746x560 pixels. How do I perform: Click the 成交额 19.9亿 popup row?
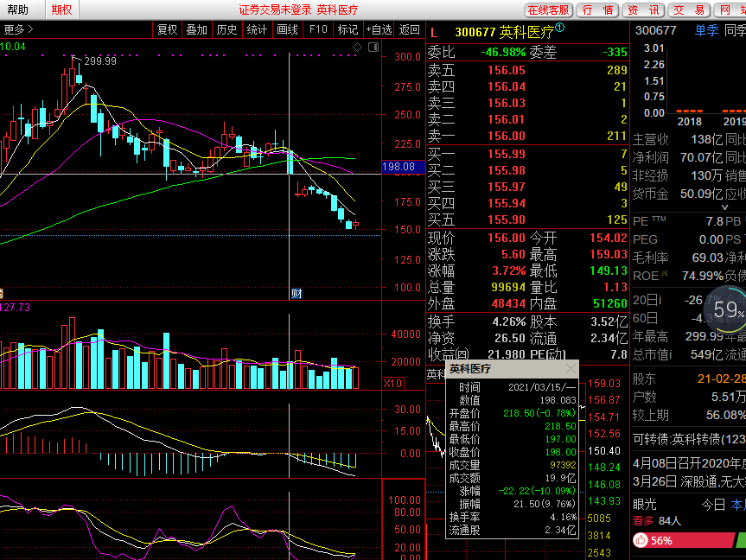(513, 478)
